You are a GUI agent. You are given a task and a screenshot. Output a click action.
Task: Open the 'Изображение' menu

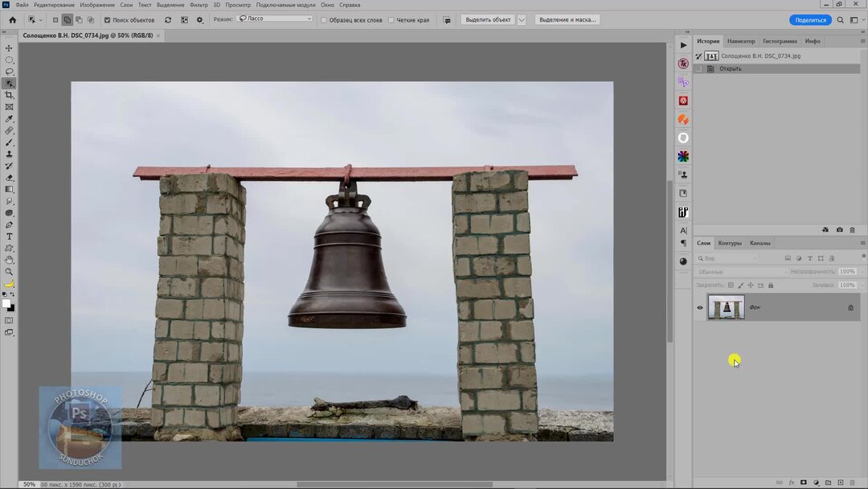click(x=97, y=5)
